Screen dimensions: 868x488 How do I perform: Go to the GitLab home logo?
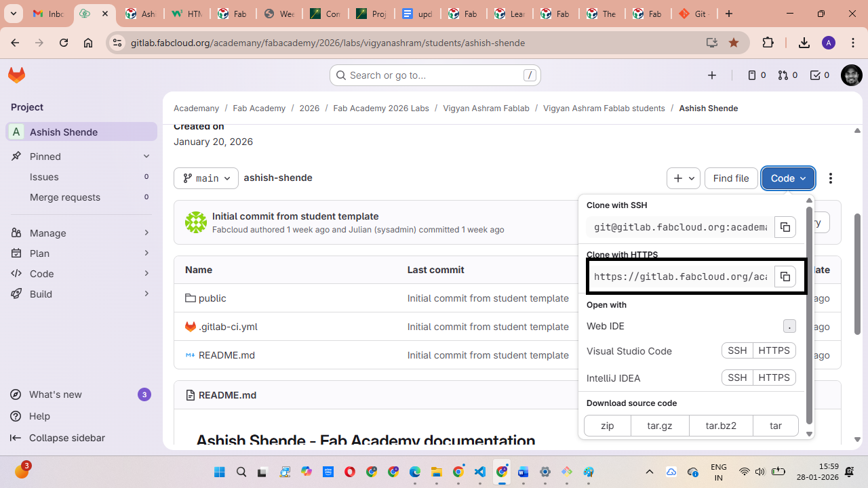[17, 75]
